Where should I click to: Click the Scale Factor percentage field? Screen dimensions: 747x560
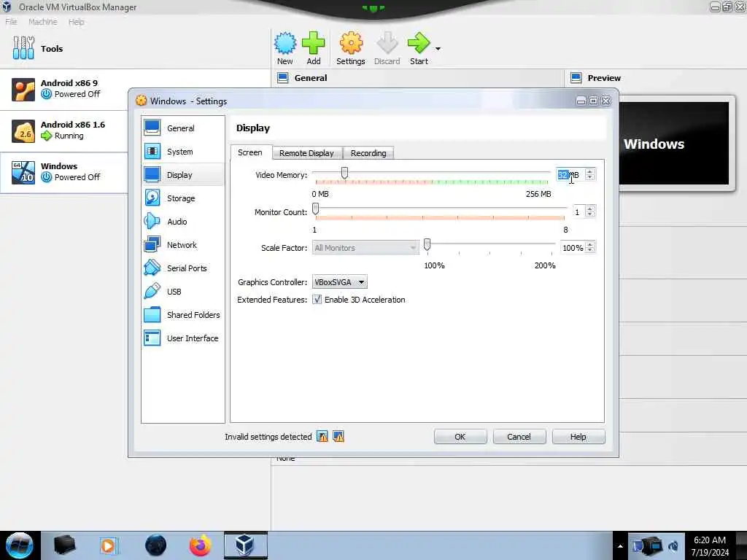coord(573,248)
